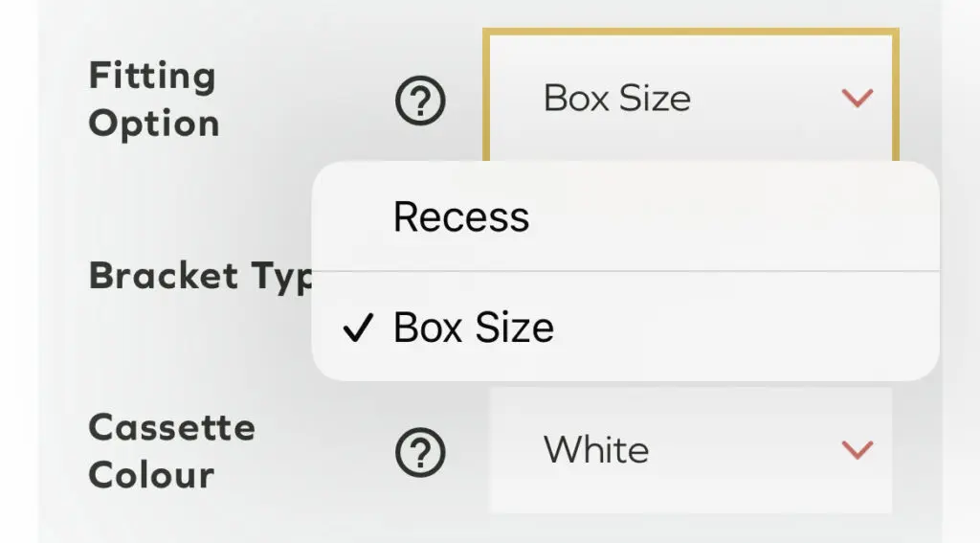Viewport: 980px width, 543px height.
Task: Click the Box Size text in gold-bordered field
Action: pos(616,98)
